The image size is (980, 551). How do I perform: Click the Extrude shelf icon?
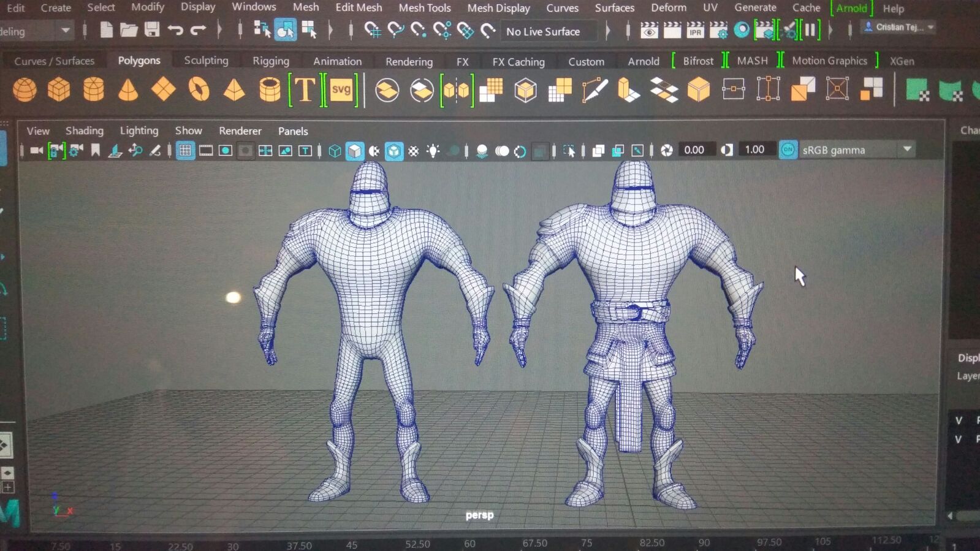coord(628,90)
